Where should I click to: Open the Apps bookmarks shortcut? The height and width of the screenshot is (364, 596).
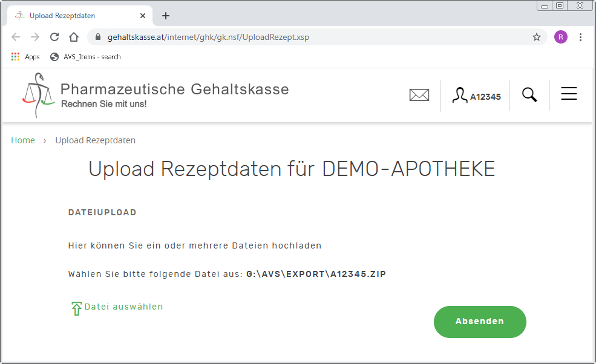pos(25,57)
